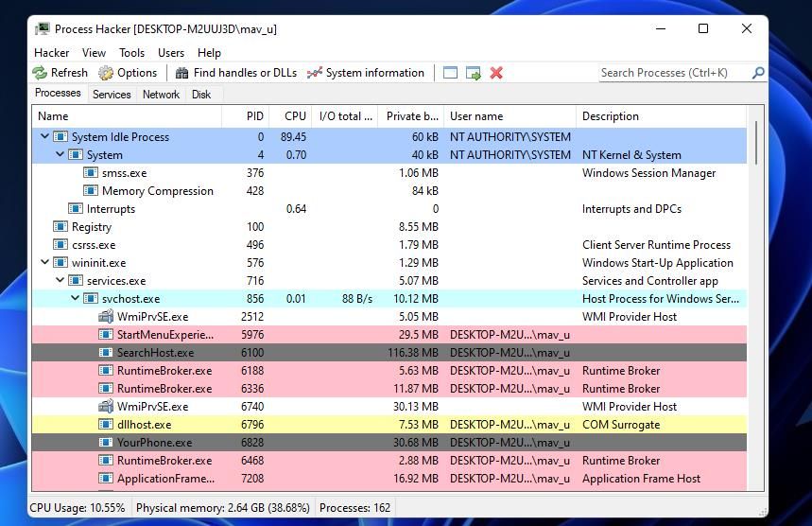Screen dimensions: 812x526
Task: Click RuntimeBroker.exe PID 6188 icon
Action: click(106, 371)
